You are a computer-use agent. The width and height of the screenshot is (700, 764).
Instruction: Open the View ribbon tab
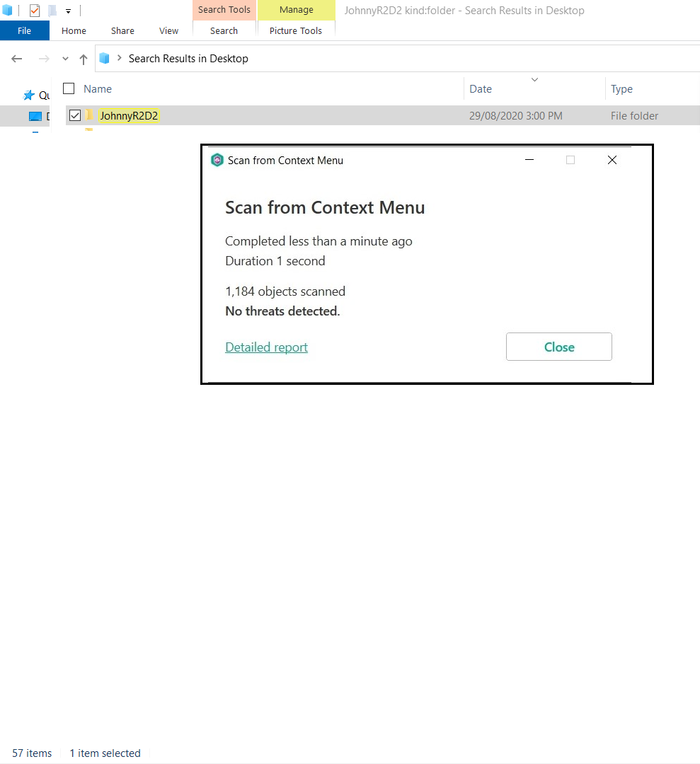(x=168, y=30)
